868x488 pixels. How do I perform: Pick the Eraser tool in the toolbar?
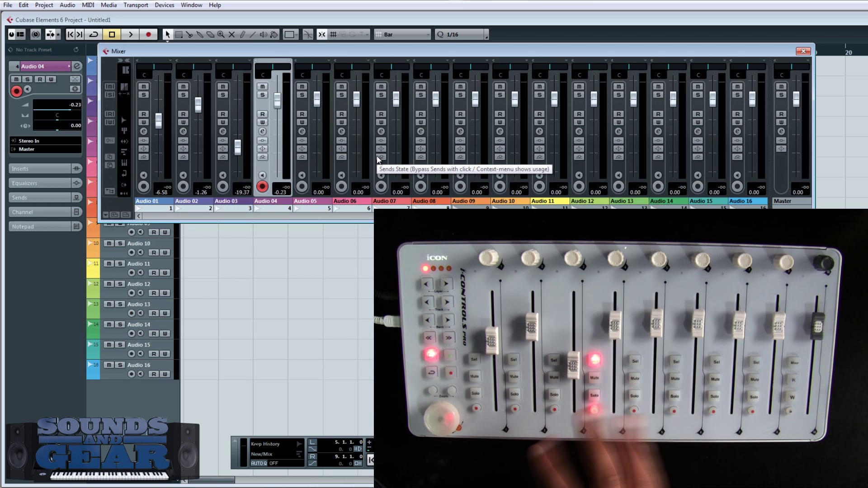pos(200,34)
